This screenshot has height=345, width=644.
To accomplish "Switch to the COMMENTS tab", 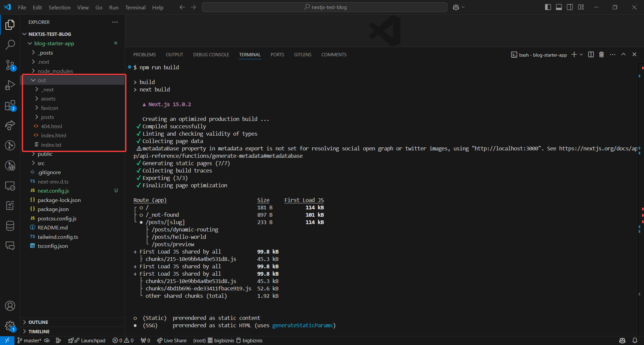I will point(334,55).
